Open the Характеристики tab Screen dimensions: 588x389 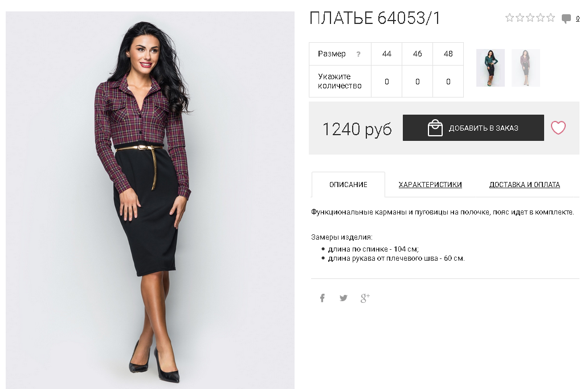point(430,185)
